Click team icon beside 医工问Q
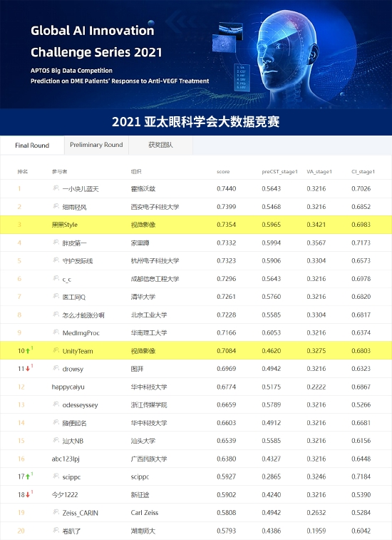 pos(56,296)
